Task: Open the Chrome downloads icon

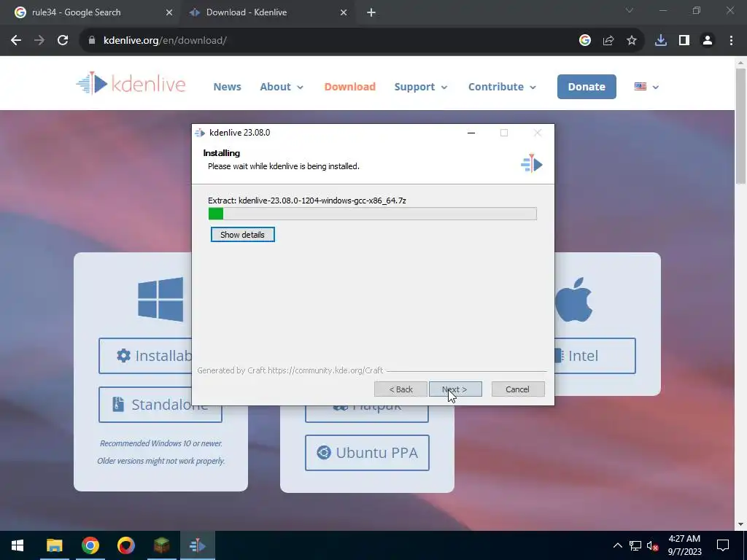Action: click(660, 41)
